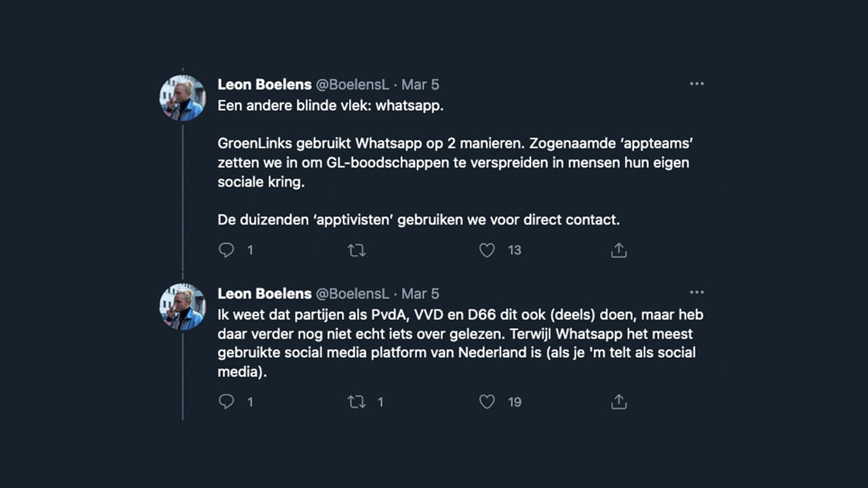Retweet the first GroenLinks Whatsapp tweet
Screen dimensions: 868x488
pyautogui.click(x=357, y=250)
